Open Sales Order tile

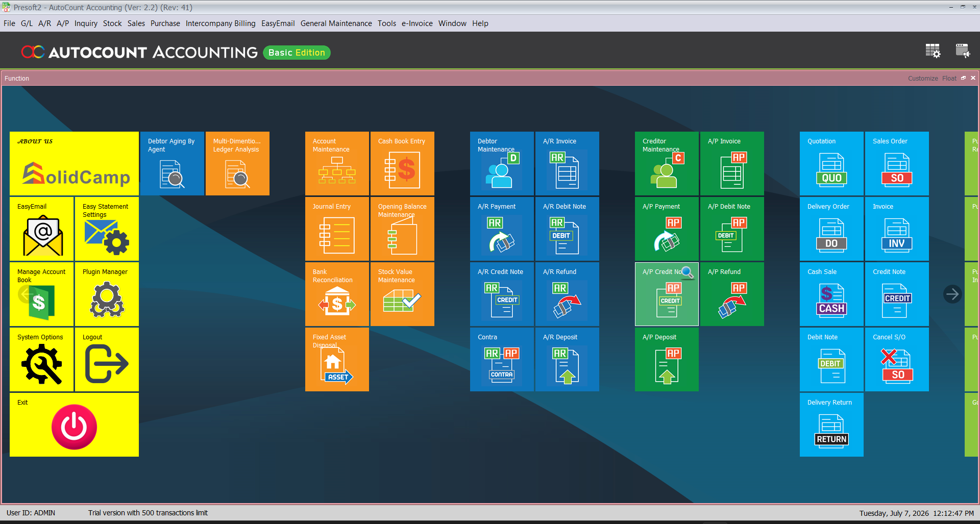[x=897, y=163]
